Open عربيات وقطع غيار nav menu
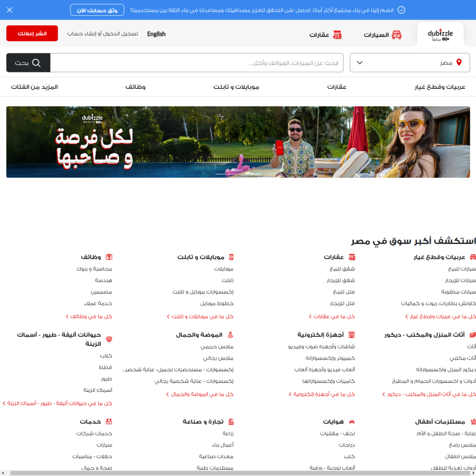 tap(440, 87)
